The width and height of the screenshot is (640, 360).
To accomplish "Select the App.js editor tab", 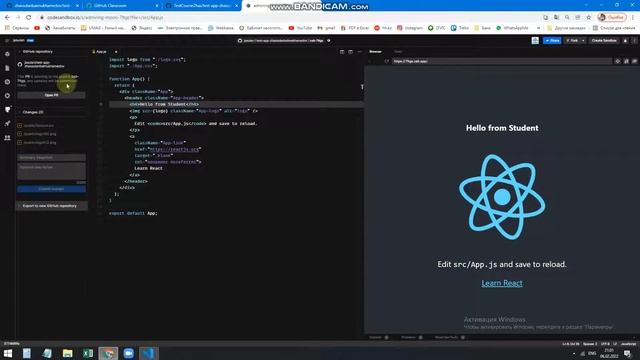I will coord(100,52).
